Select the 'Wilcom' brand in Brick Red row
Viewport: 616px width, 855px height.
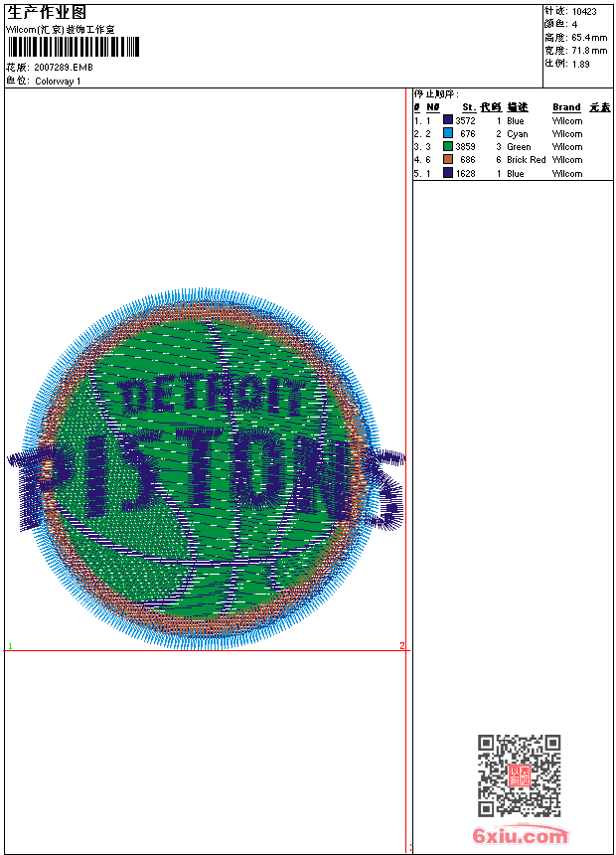point(567,160)
